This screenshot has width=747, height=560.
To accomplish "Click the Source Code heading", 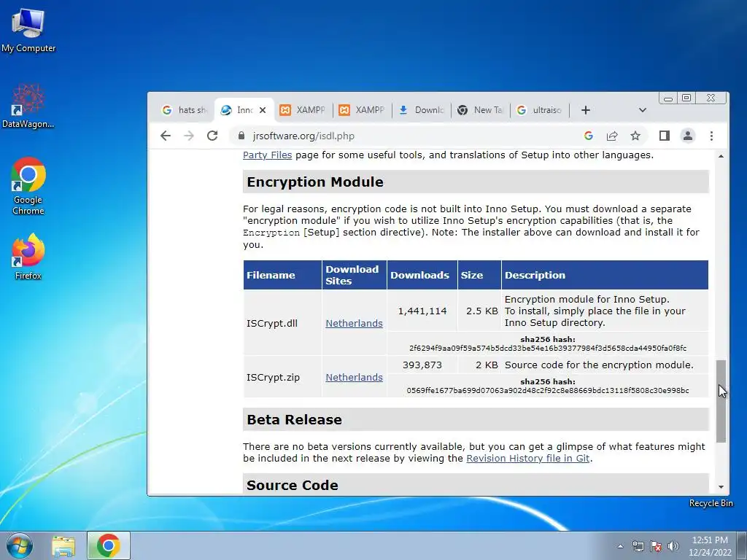I will coord(292,485).
